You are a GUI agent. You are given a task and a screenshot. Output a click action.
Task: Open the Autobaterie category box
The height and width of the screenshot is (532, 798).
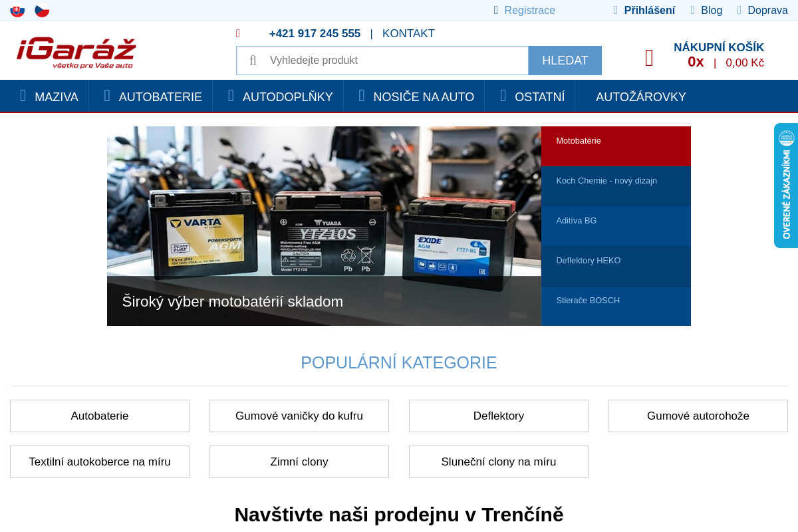(x=100, y=416)
